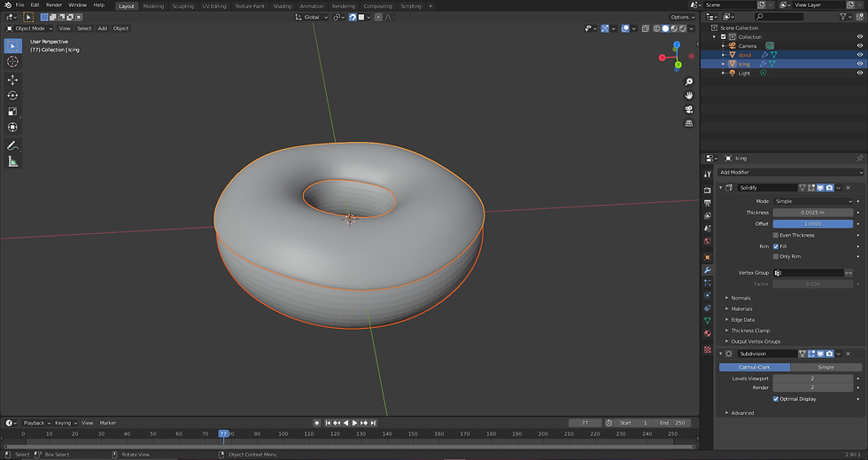
Task: Select Simple subdivision type
Action: (825, 368)
